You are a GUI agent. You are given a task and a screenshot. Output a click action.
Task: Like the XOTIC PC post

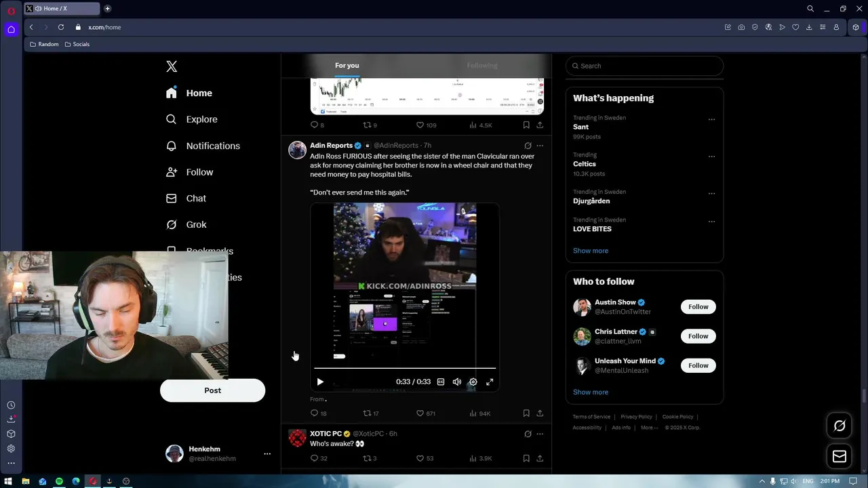point(425,458)
